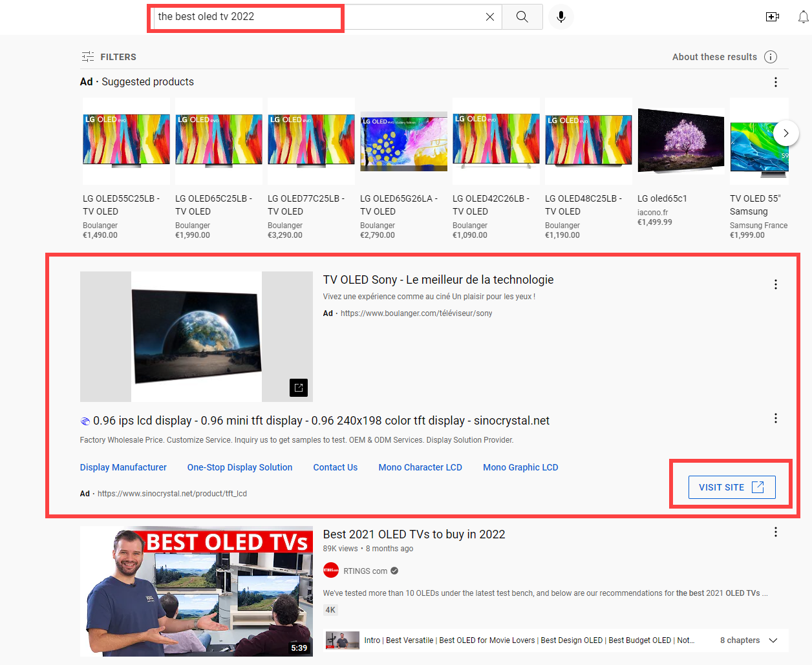This screenshot has width=812, height=665.
Task: Clear the search query with the X icon
Action: (489, 17)
